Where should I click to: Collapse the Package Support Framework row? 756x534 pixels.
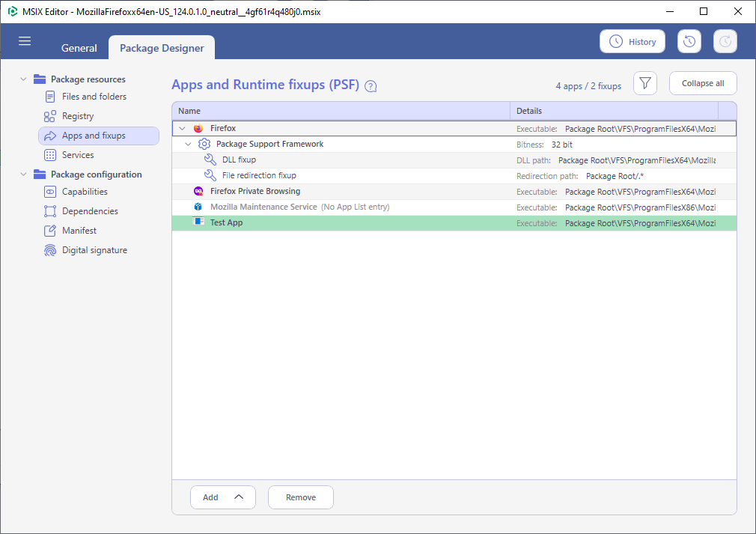pos(189,145)
